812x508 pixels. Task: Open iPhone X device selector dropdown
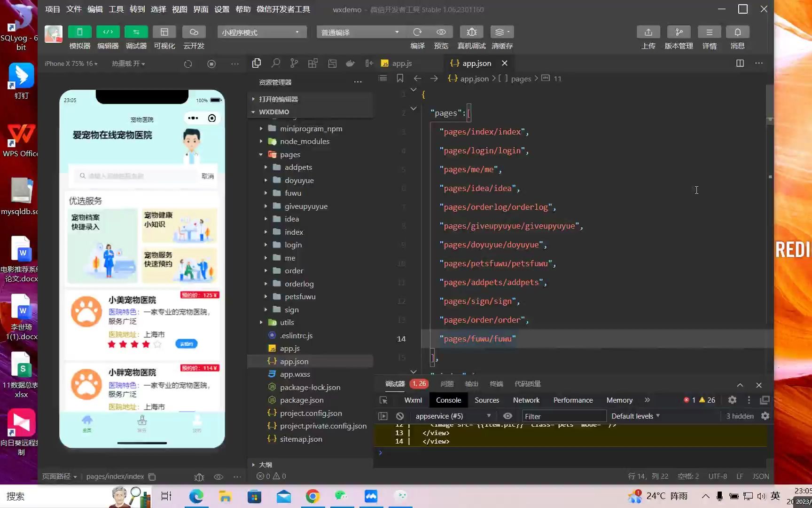71,63
